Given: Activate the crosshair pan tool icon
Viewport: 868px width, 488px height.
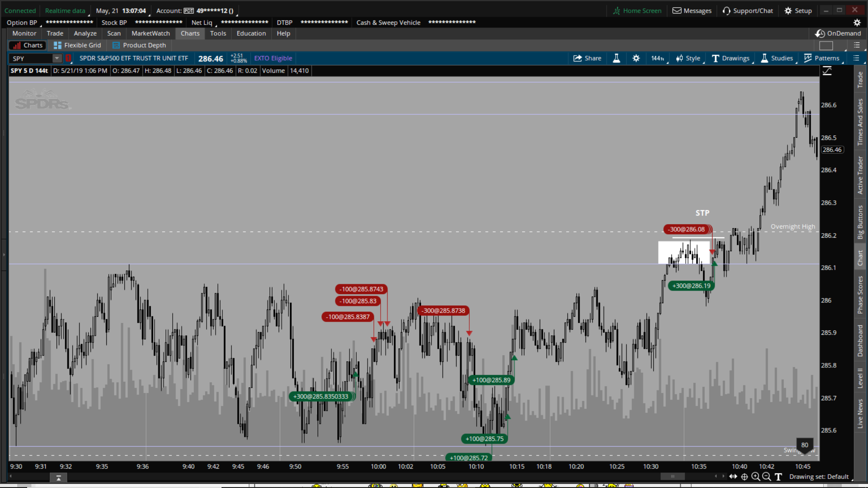Looking at the screenshot, I should 744,477.
